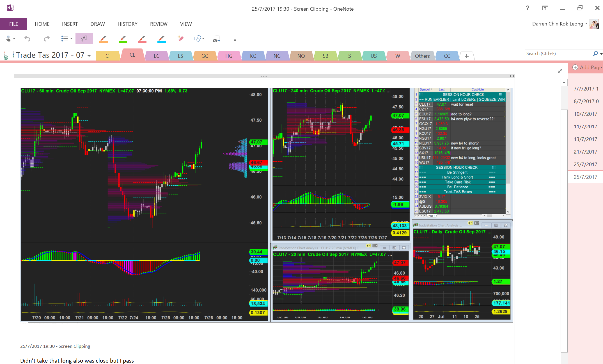
Task: Toggle the Type text selection tool
Action: 84,39
